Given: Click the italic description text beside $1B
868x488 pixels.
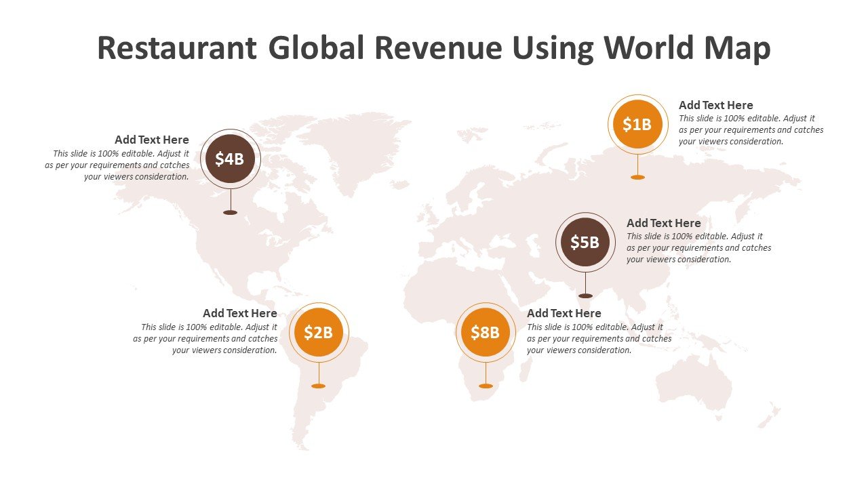Looking at the screenshot, I should coord(751,129).
